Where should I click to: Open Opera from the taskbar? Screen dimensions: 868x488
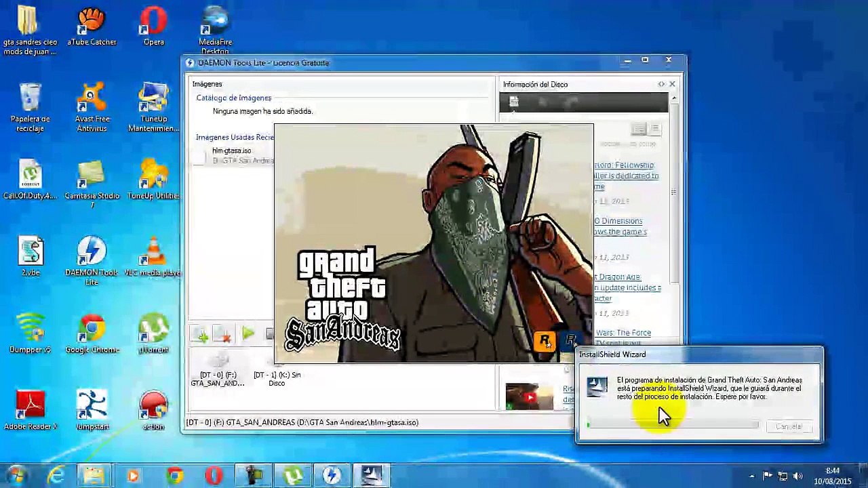pos(214,476)
